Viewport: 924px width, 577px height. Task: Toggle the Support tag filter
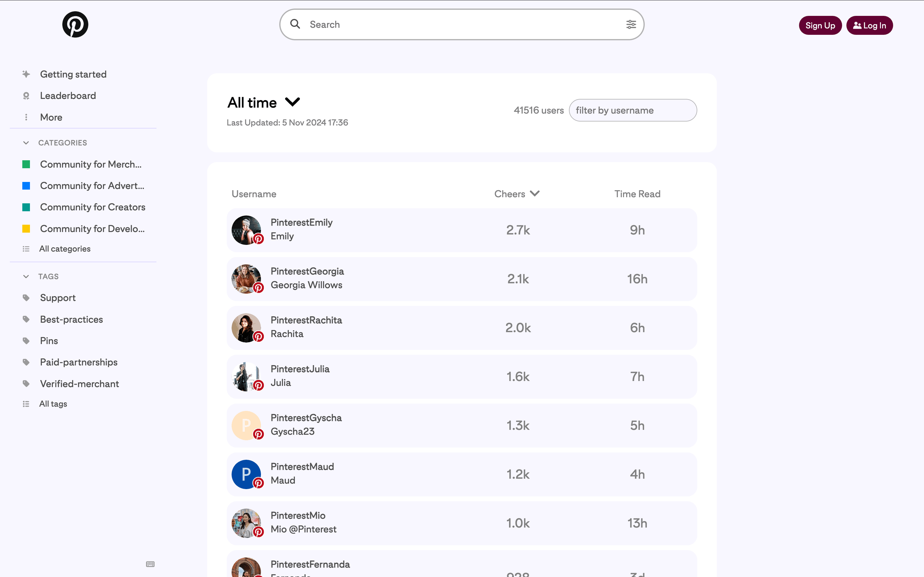click(58, 298)
